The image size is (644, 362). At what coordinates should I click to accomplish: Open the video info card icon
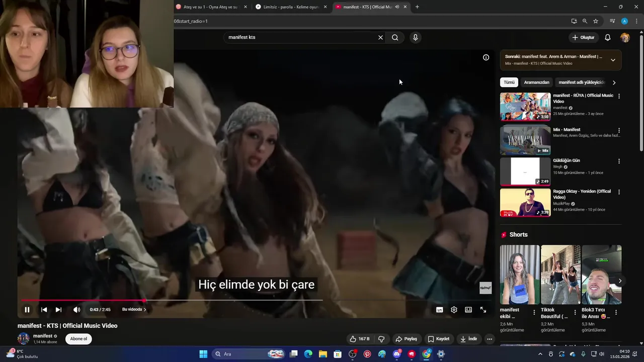486,57
